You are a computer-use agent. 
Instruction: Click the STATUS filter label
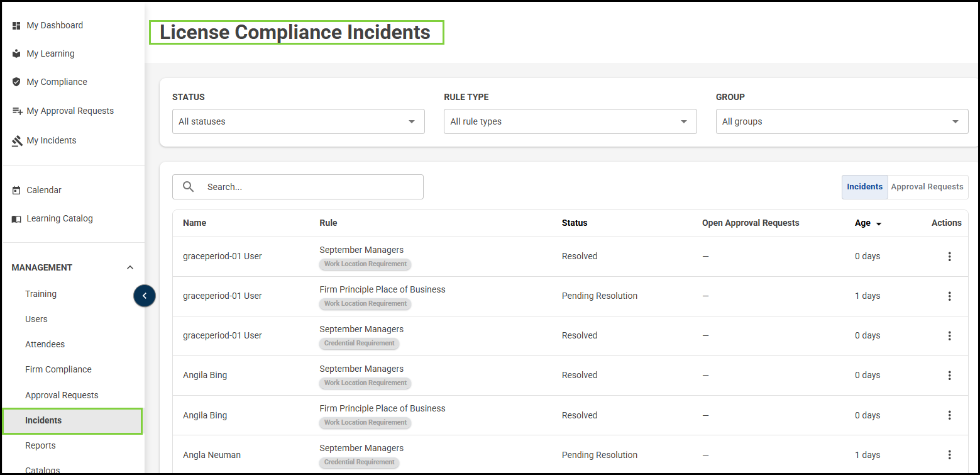[x=189, y=98]
